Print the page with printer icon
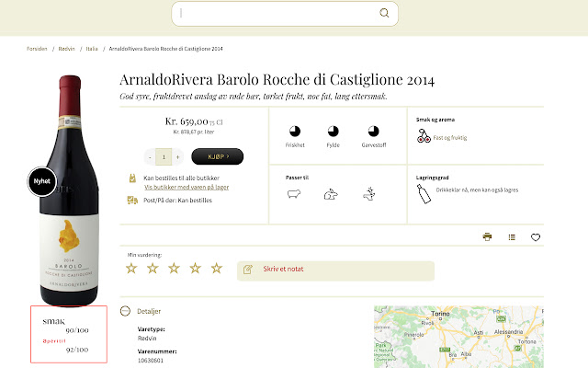 tap(487, 237)
